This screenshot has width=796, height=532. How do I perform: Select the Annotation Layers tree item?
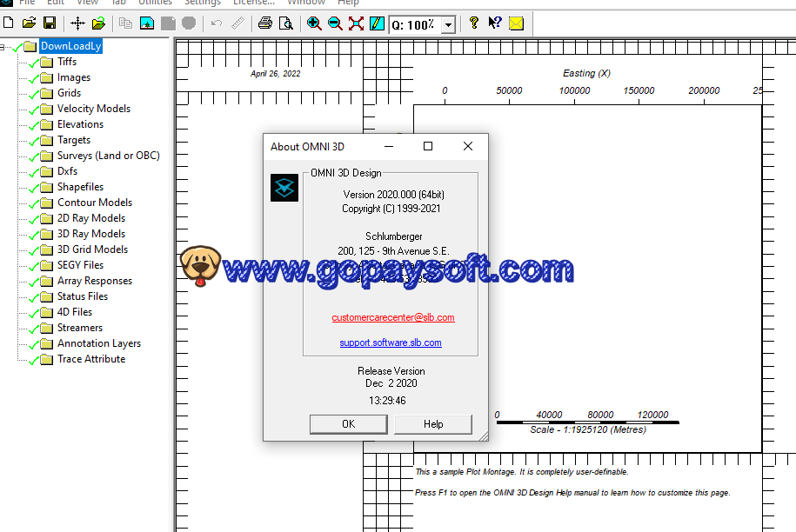pyautogui.click(x=99, y=344)
